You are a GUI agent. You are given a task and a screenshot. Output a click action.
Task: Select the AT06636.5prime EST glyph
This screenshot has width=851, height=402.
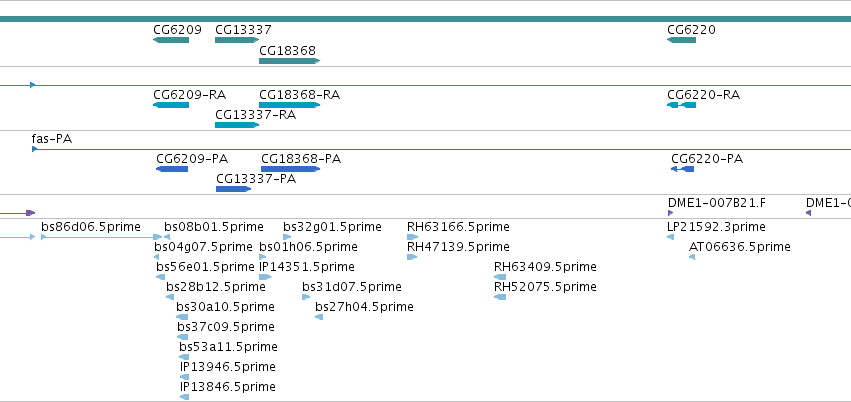(692, 257)
